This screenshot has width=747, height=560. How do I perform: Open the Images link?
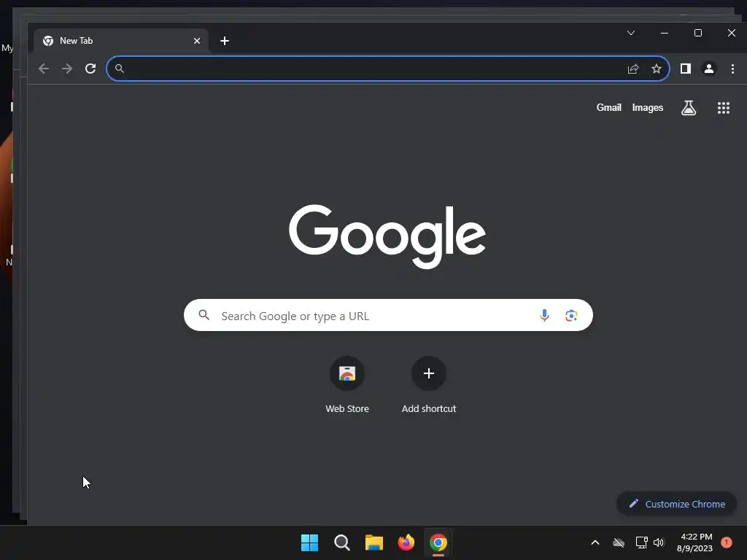point(648,108)
